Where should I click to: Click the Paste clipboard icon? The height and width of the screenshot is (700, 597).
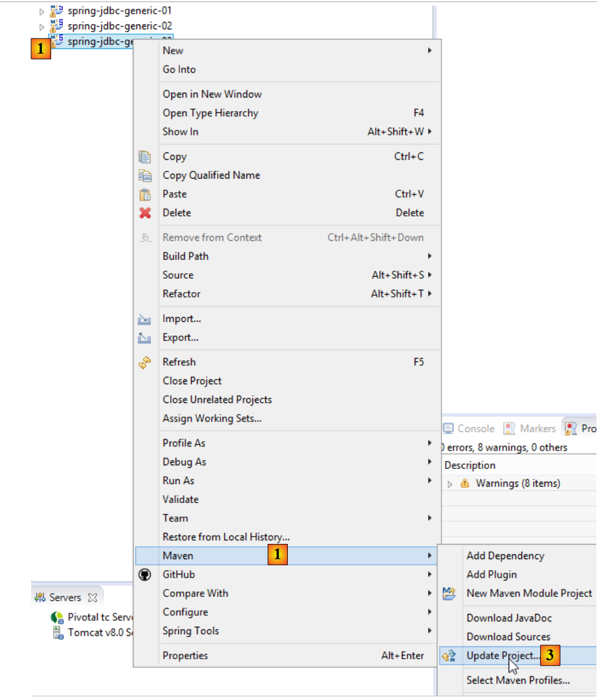145,195
